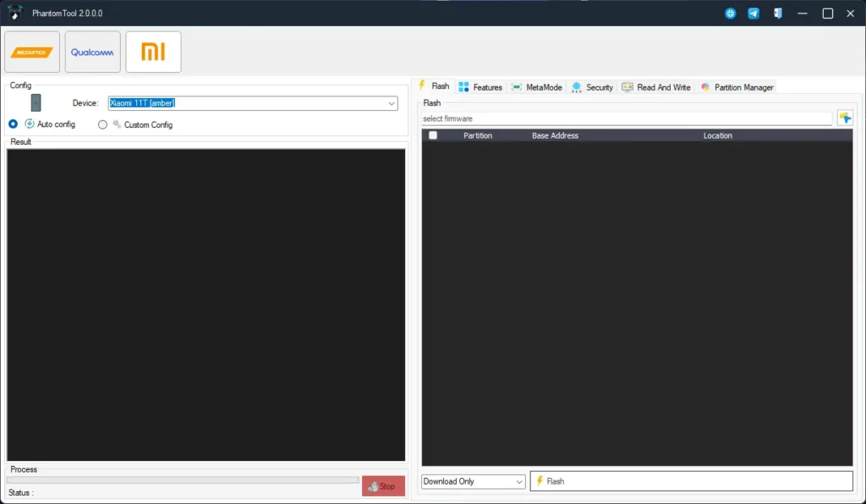Choose the Custom Config radio option
This screenshot has height=504, width=866.
[103, 124]
